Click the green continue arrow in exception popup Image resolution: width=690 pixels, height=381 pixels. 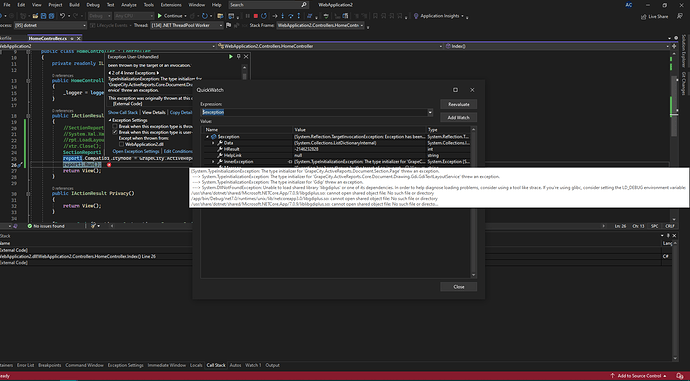click(231, 56)
